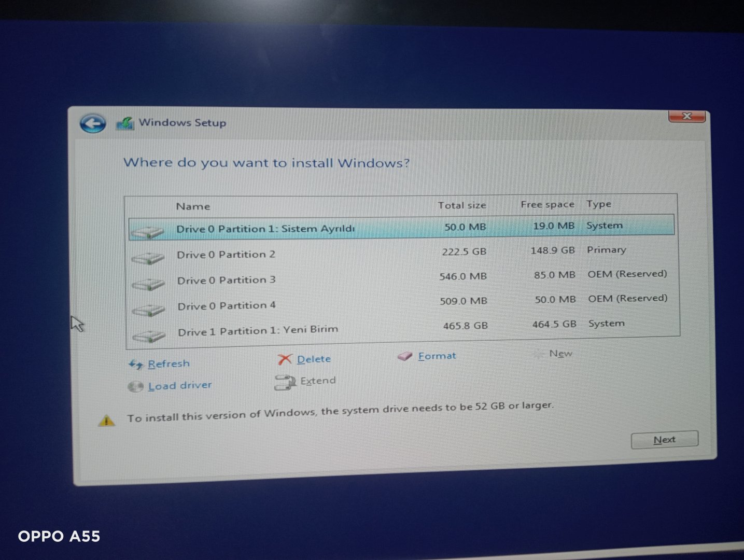Click the grayed-out New option
Viewport: 744px width, 560px height.
560,354
